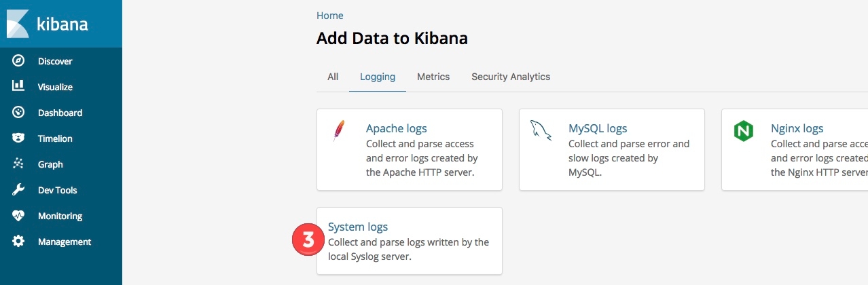Image resolution: width=868 pixels, height=285 pixels.
Task: Open Timelion via its bear face icon
Action: [x=18, y=138]
